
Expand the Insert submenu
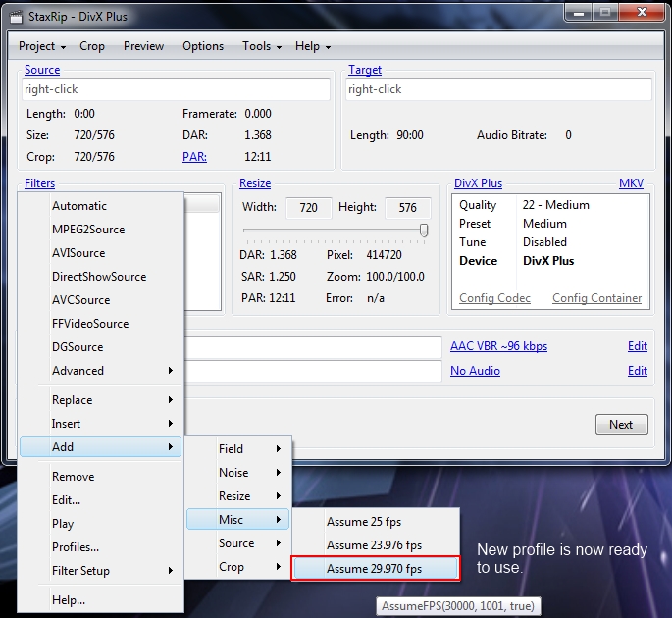point(101,424)
